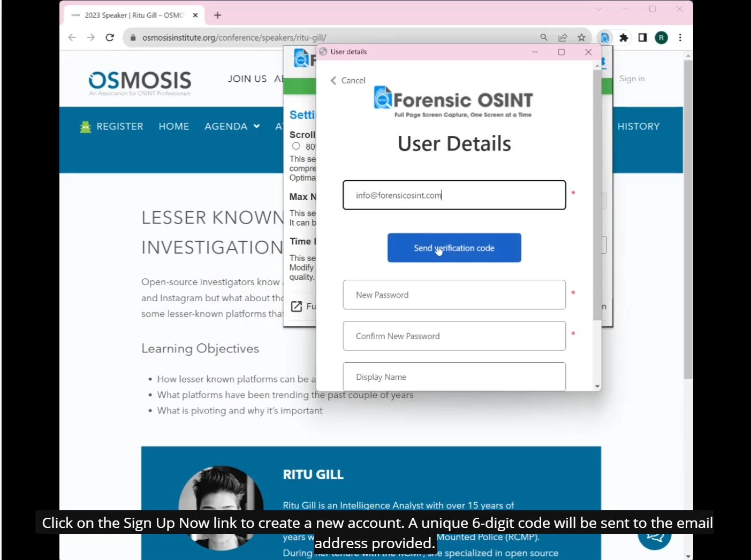Open the Extensions puzzle icon
751x560 pixels.
point(624,37)
